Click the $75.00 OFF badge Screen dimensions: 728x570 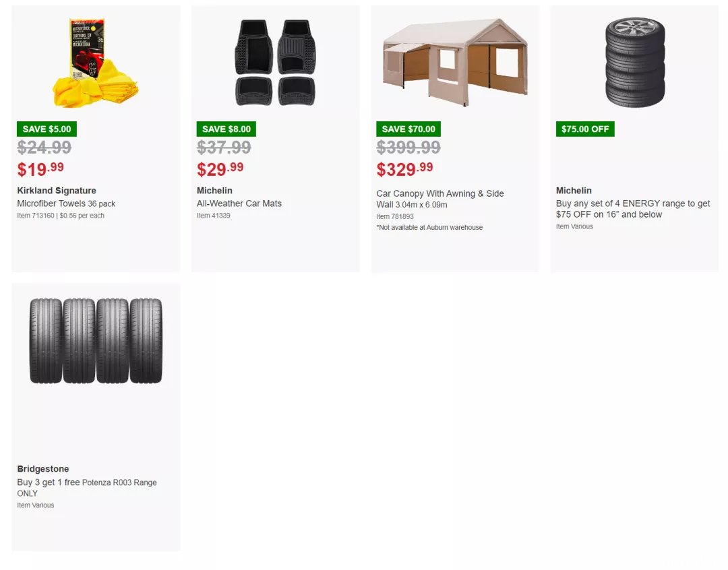point(585,129)
